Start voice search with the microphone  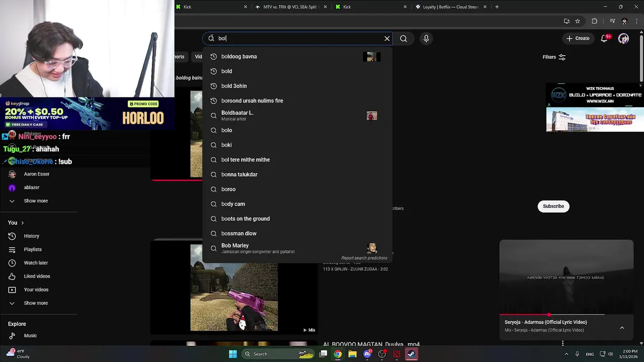pyautogui.click(x=426, y=38)
